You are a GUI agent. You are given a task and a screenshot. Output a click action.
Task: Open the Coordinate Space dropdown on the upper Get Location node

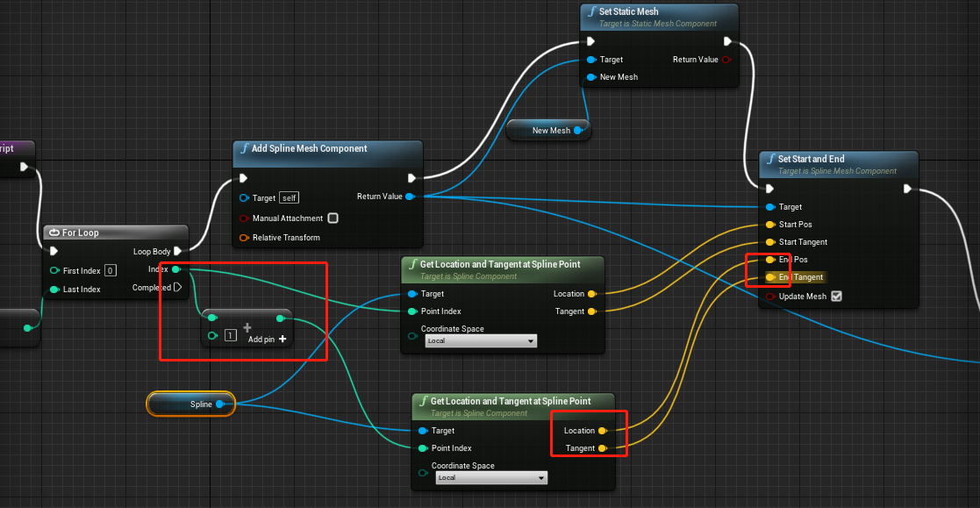pos(480,340)
